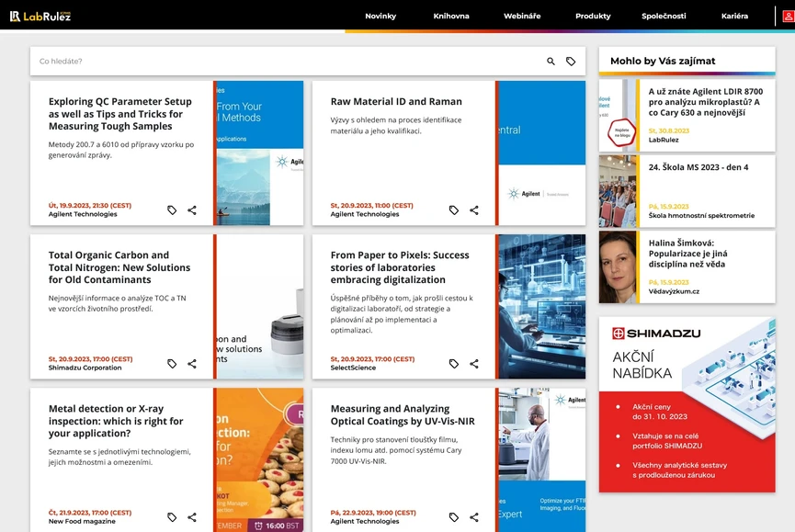
Task: Open '24. Škola MS 2023 - den 4' article
Action: click(698, 167)
